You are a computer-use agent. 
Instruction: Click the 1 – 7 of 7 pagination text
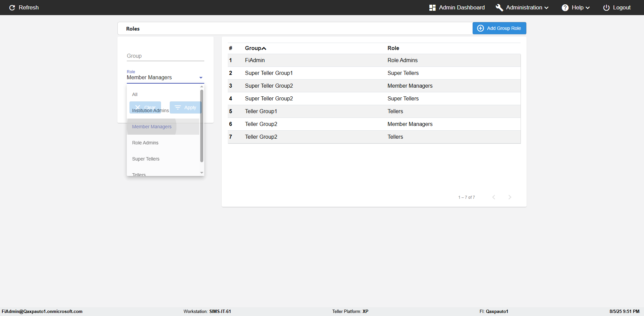coord(467,197)
